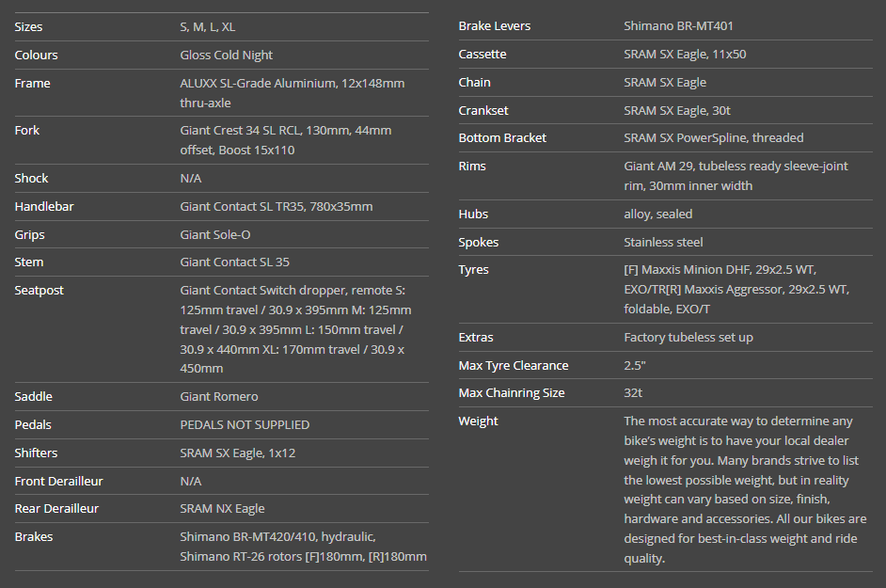Image resolution: width=886 pixels, height=588 pixels.
Task: Click the Factory tubeless set up text
Action: click(688, 338)
